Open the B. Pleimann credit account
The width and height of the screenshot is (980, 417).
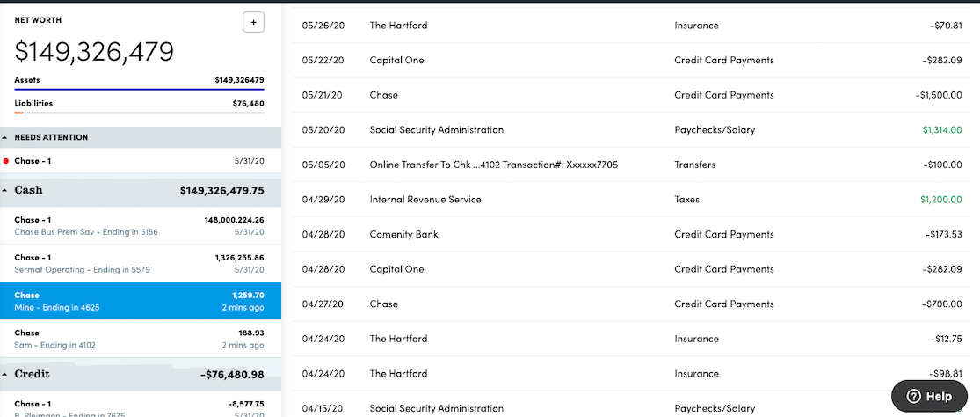[x=140, y=409]
